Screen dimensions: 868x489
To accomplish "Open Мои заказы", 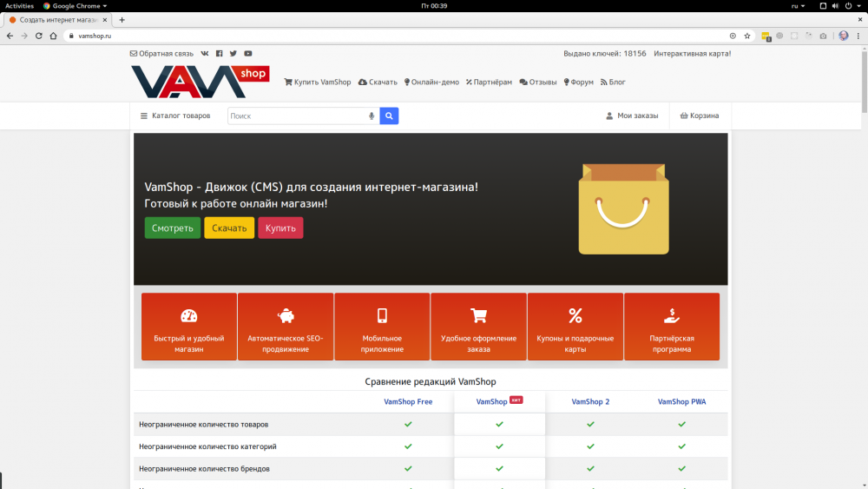I will point(632,116).
